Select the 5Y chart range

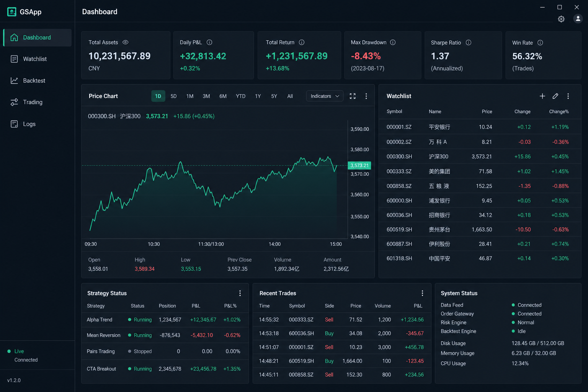click(274, 96)
